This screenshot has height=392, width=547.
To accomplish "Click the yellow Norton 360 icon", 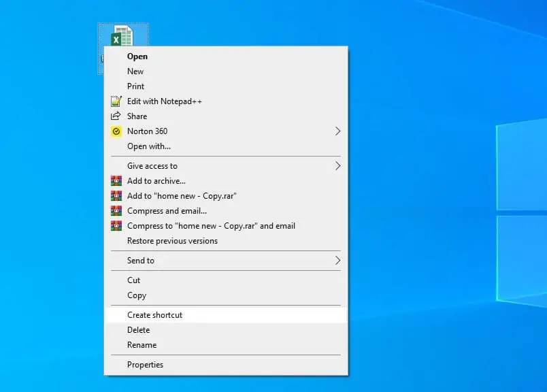I will coord(116,131).
